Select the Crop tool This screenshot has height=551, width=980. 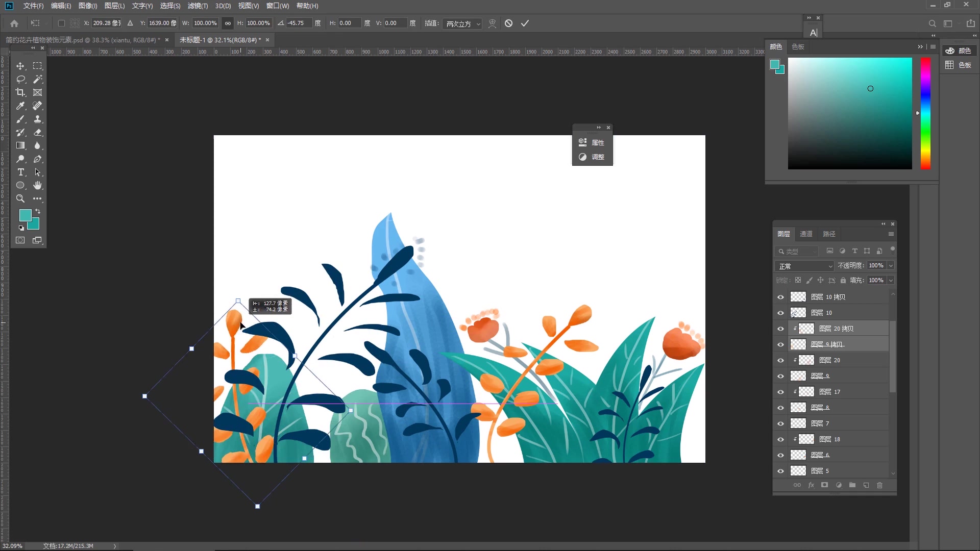click(x=20, y=92)
